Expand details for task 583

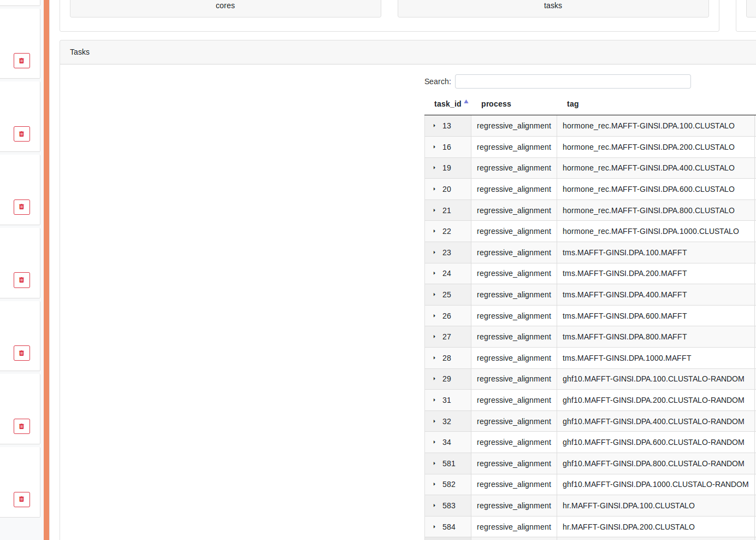[434, 506]
